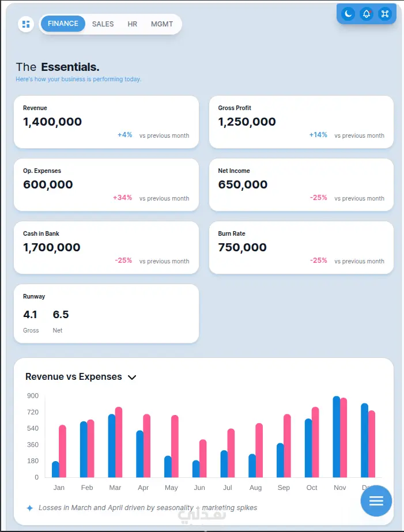
Task: Open the HR tab
Action: 133,24
